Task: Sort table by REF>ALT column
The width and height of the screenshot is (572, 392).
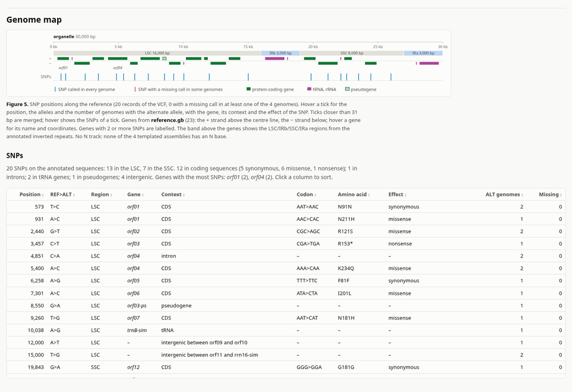Action: click(63, 194)
